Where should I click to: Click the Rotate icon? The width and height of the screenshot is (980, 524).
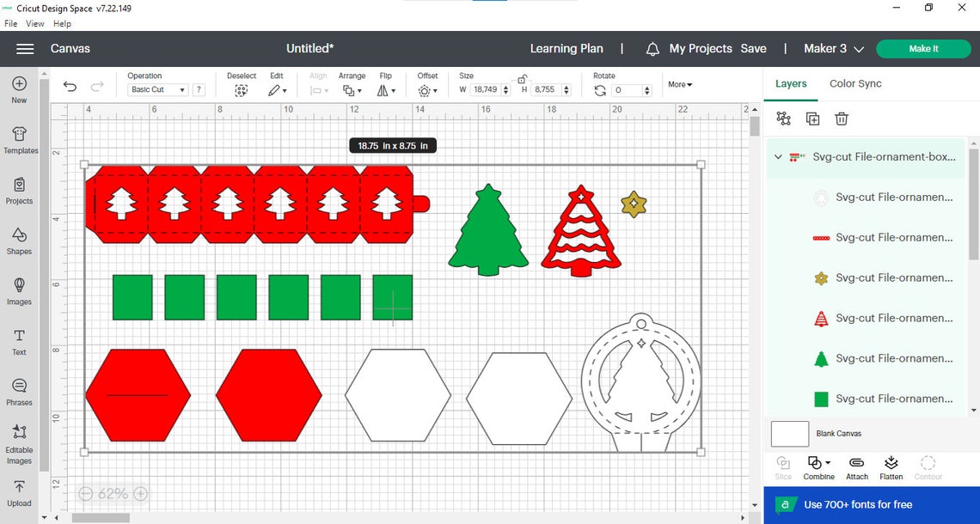point(600,90)
